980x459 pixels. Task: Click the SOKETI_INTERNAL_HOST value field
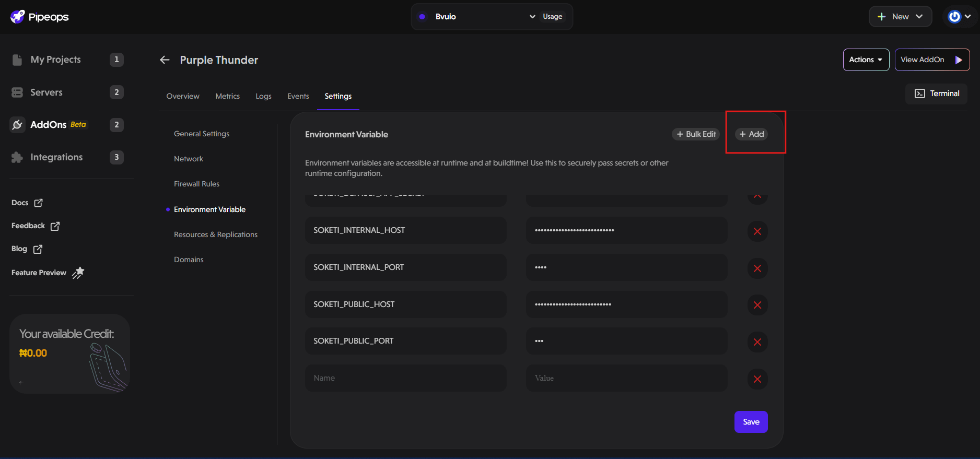627,230
